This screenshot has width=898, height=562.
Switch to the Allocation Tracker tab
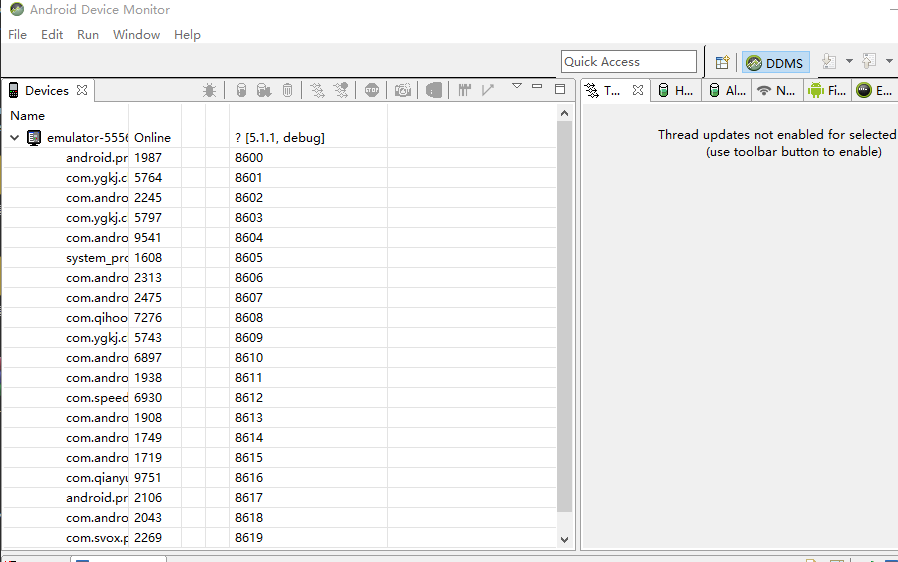coord(727,91)
